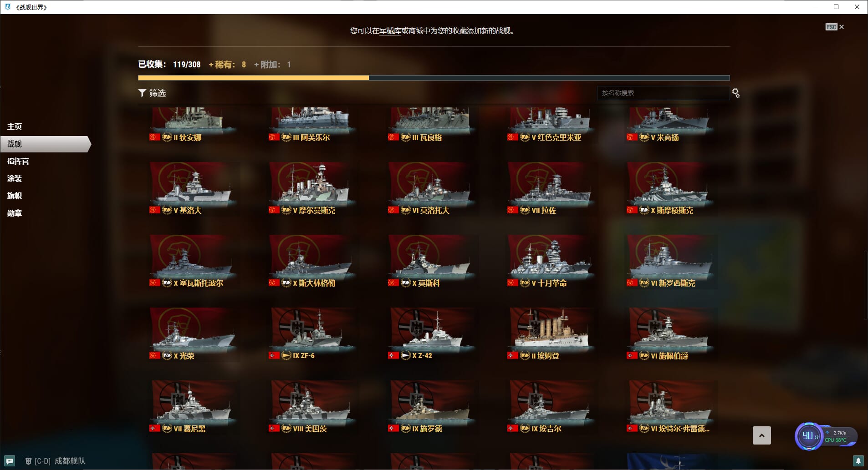
Task: Click the German flag icon next to ZF-6
Action: pos(274,356)
